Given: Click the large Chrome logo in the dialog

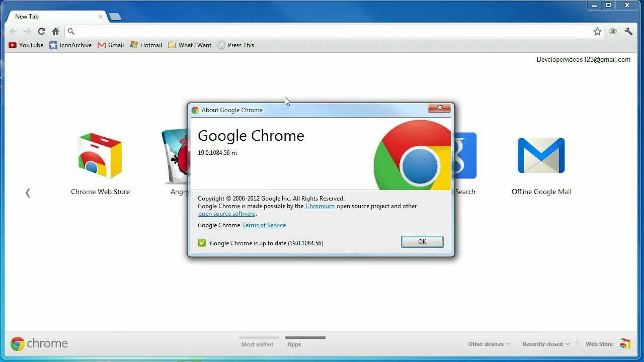Looking at the screenshot, I should point(413,155).
